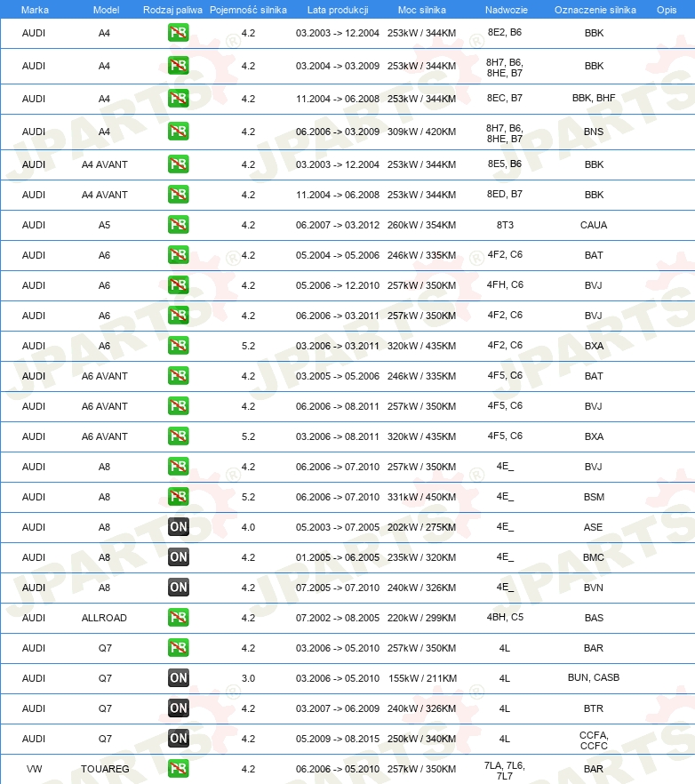The image size is (695, 784).
Task: Click the A5 model cell
Action: click(104, 225)
